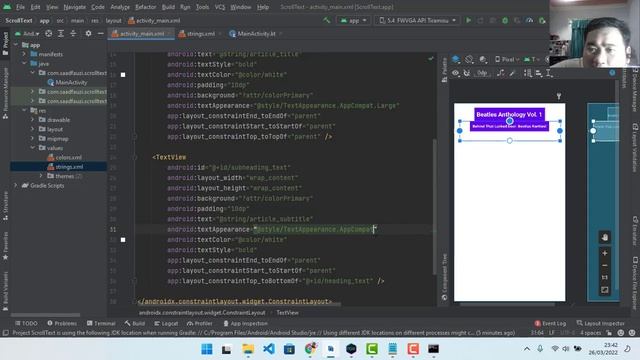
Task: Select MainActivity in project tree
Action: [x=67, y=82]
